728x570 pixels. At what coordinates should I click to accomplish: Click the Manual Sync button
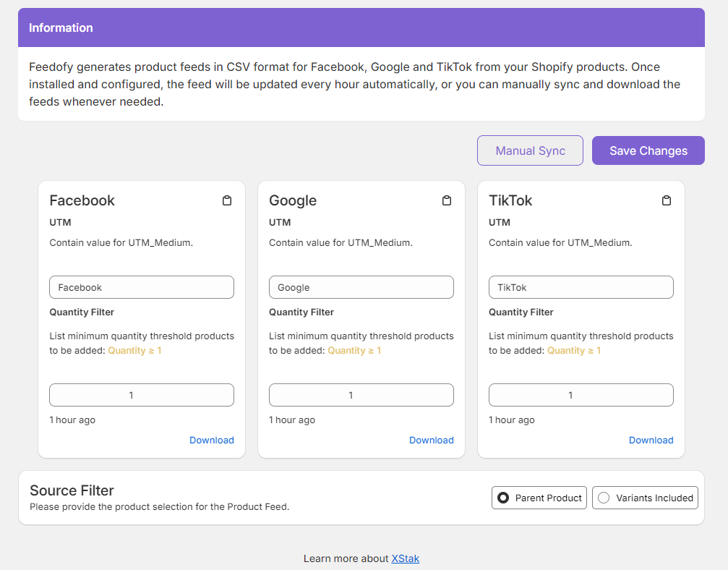click(x=530, y=150)
